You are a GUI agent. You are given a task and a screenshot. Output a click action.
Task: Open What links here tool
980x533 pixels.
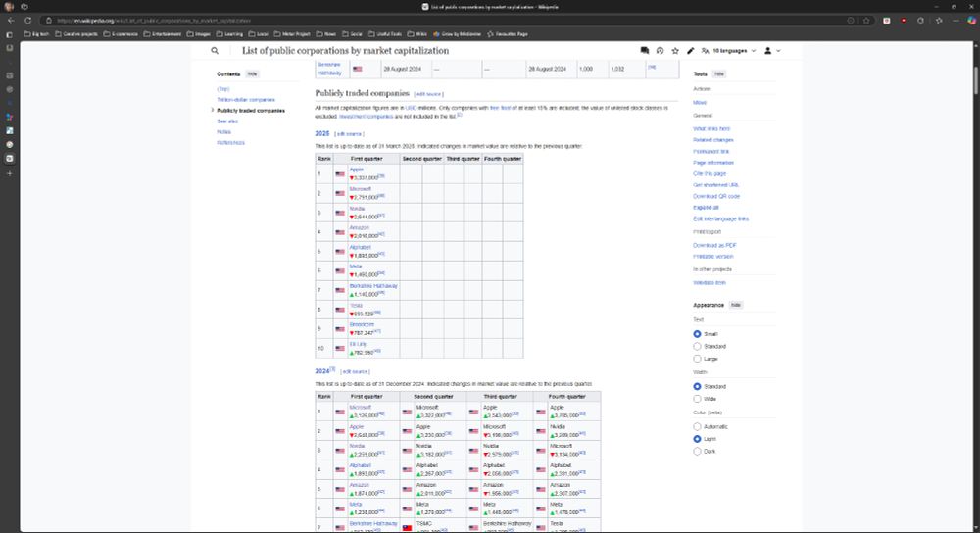pyautogui.click(x=711, y=128)
